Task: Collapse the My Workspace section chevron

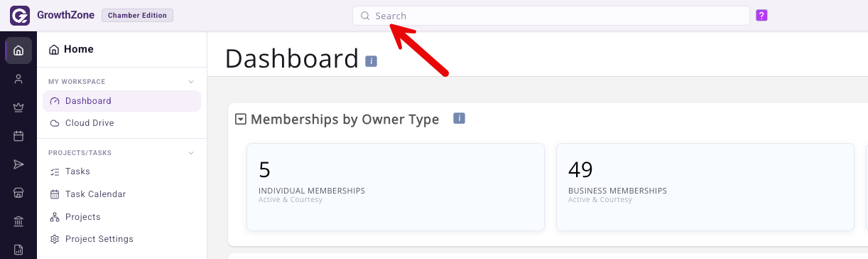Action: [x=191, y=82]
